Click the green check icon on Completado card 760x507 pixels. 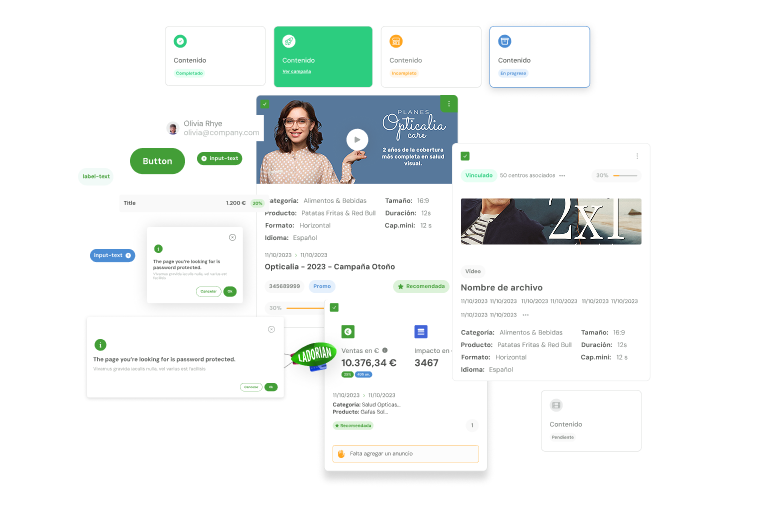click(x=180, y=41)
